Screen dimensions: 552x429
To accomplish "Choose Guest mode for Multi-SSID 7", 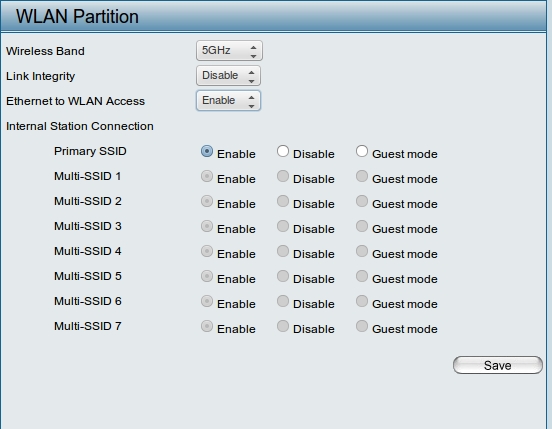I will pyautogui.click(x=362, y=326).
